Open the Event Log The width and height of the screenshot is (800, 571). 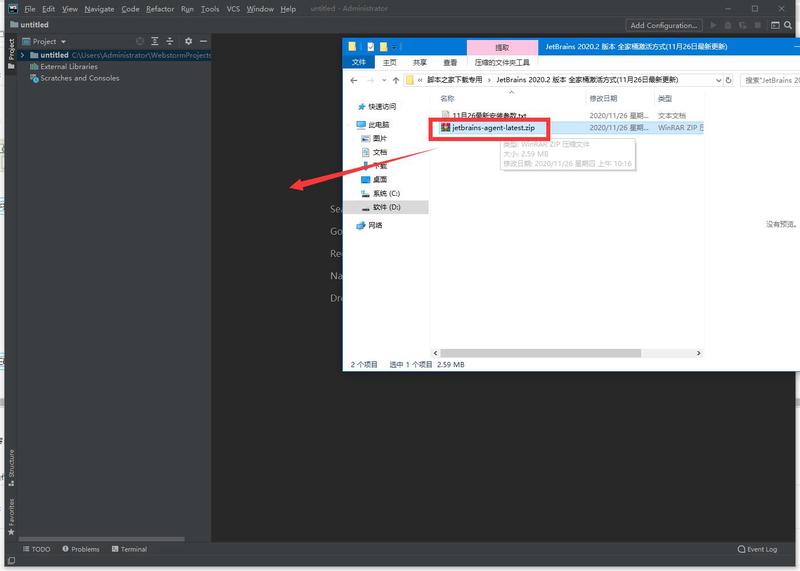pyautogui.click(x=757, y=549)
